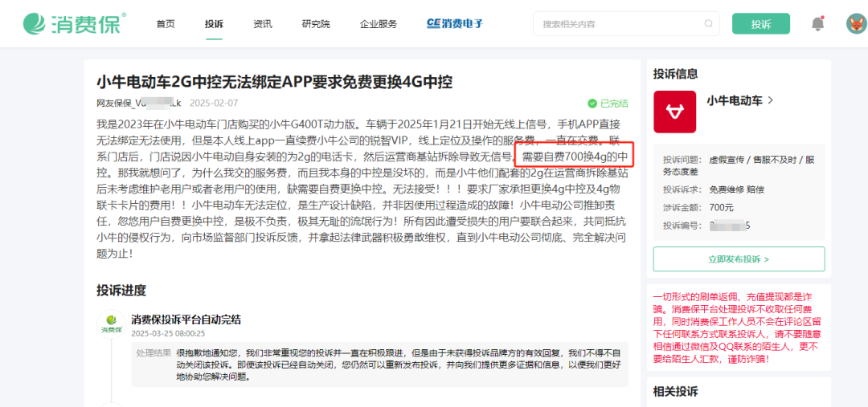
Task: Open the fox user avatar
Action: click(x=855, y=24)
